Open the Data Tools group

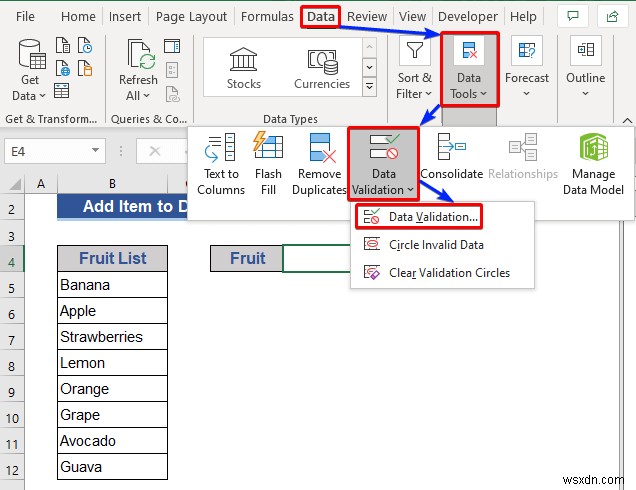[x=469, y=70]
